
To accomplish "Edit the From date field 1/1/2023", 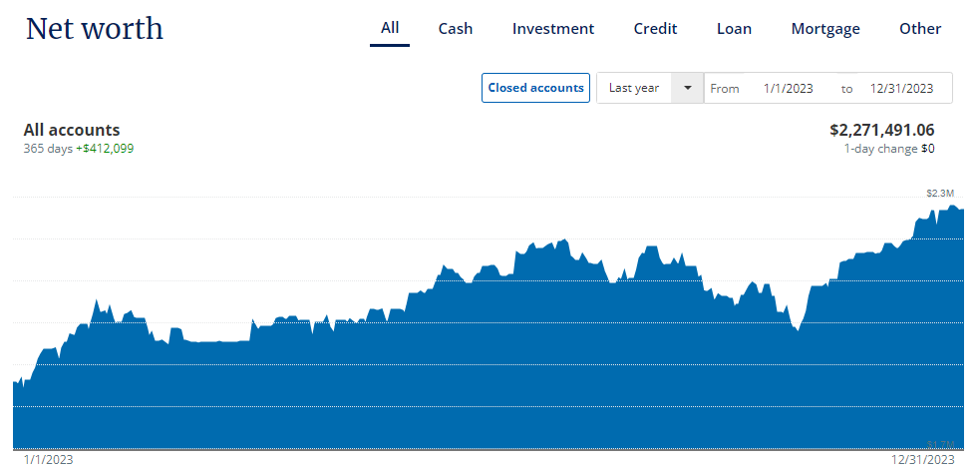I will 789,88.
